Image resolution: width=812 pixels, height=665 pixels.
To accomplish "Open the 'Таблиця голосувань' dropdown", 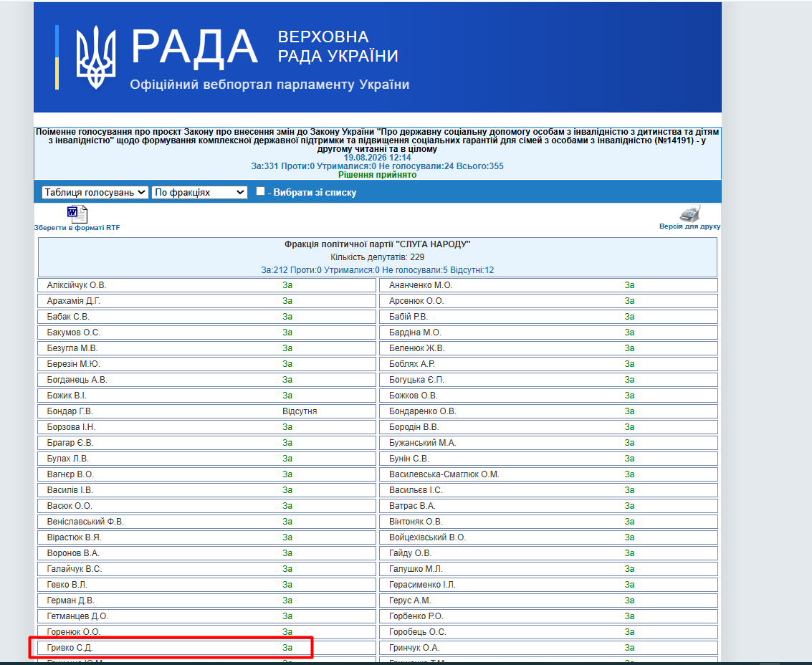I will click(x=95, y=193).
